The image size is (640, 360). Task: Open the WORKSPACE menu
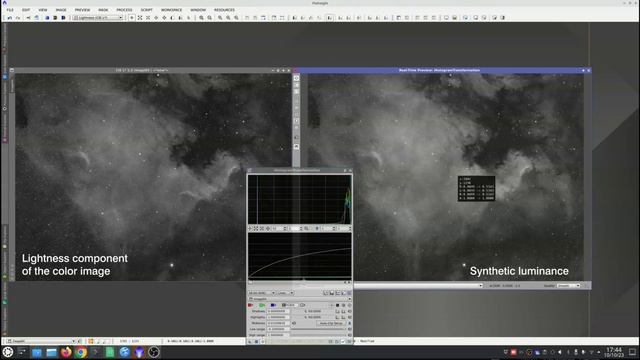[x=171, y=10]
